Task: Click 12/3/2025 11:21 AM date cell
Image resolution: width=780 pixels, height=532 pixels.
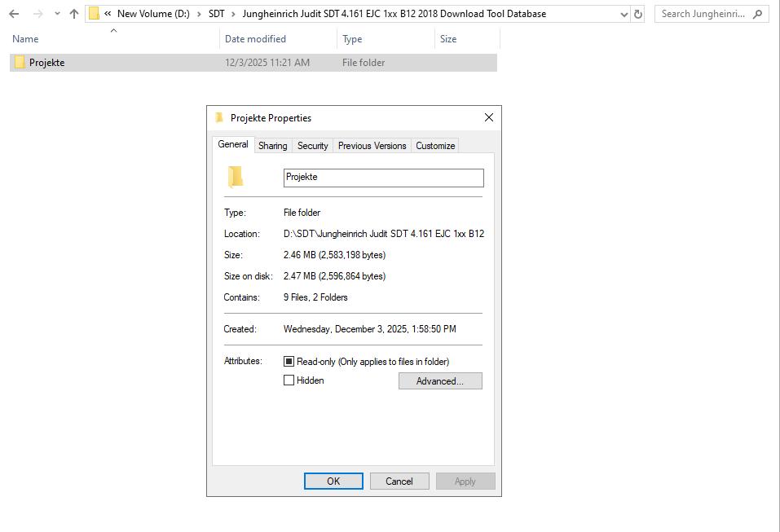Action: click(267, 63)
